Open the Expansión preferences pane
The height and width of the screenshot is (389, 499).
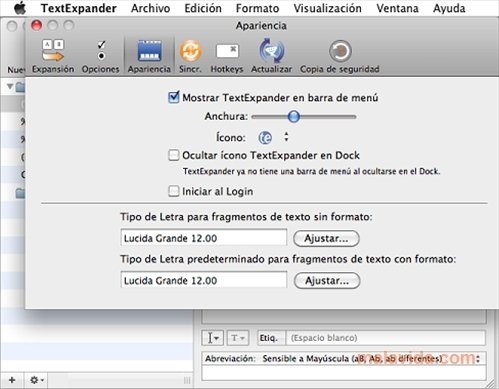point(53,56)
